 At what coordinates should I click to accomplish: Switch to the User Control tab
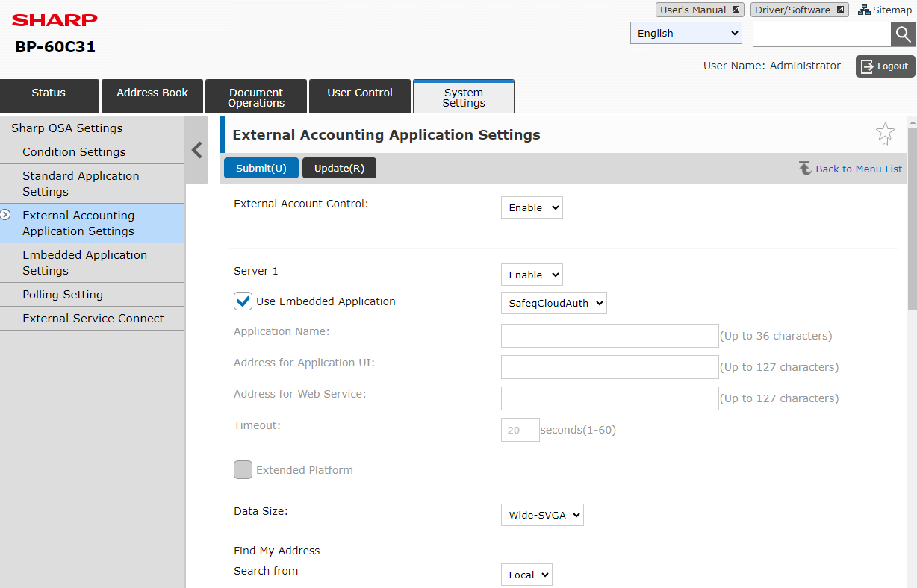coord(359,93)
